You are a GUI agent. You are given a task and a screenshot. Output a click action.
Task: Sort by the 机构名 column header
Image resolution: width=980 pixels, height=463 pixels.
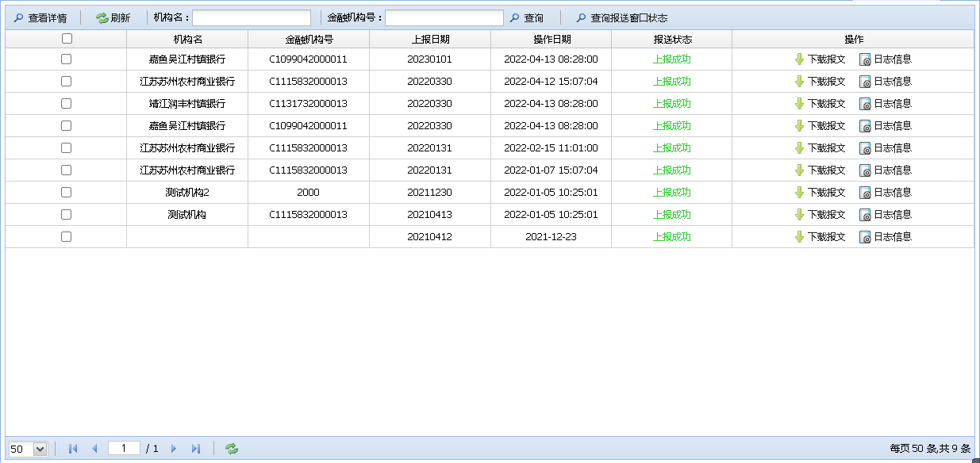(x=188, y=39)
